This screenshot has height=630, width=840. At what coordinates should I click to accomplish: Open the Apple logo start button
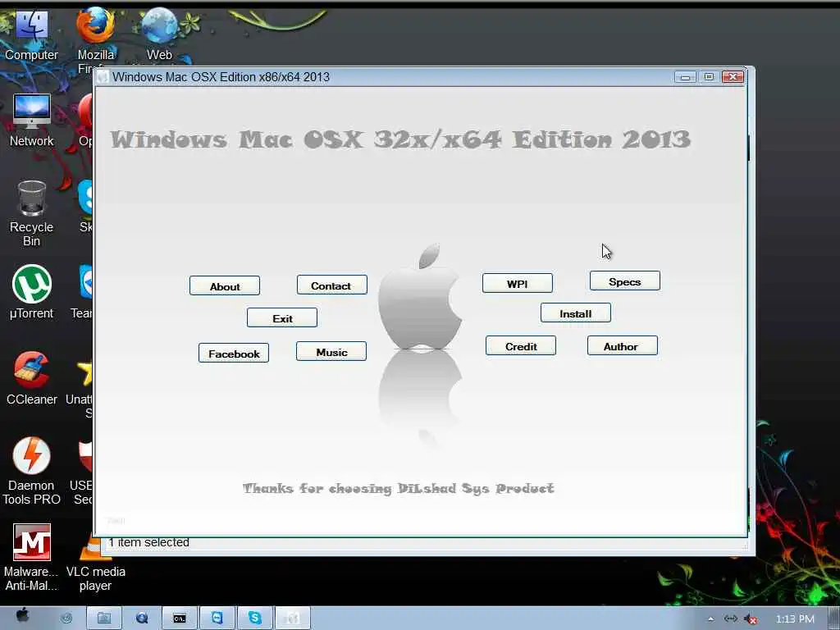pos(22,617)
